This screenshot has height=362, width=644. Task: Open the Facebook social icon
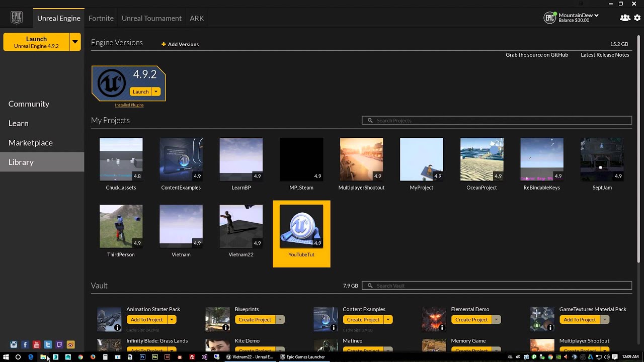(x=25, y=345)
